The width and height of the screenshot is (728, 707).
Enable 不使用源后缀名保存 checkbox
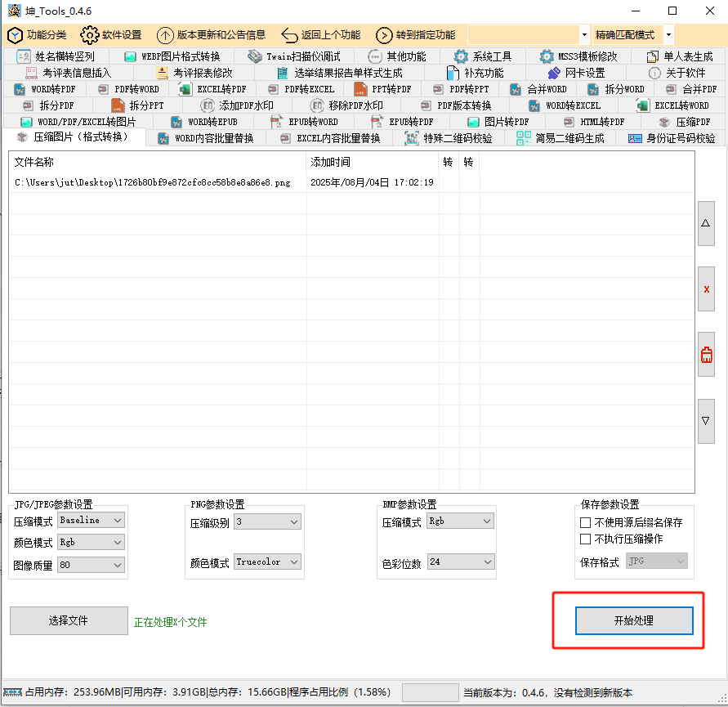click(585, 522)
